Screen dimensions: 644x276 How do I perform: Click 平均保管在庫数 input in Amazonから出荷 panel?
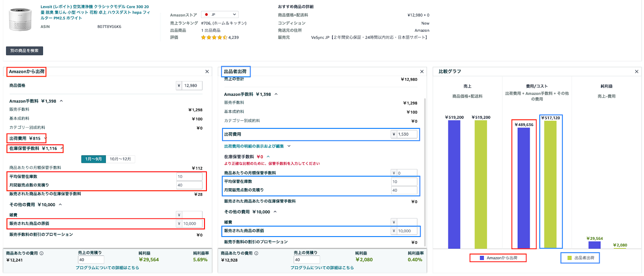[x=189, y=177]
